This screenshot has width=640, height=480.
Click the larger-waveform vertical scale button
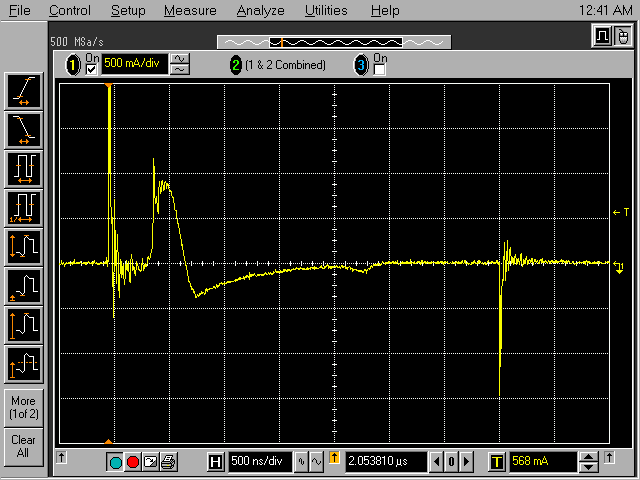[x=180, y=59]
